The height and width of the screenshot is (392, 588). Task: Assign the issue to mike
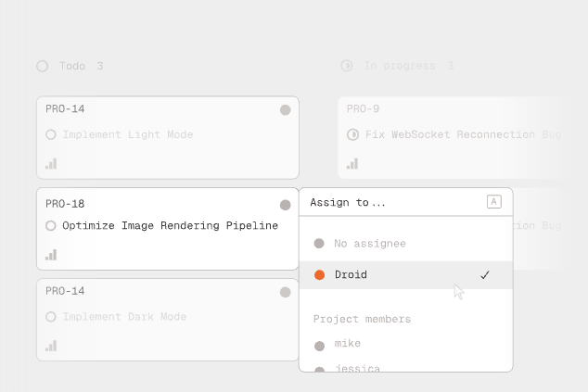tap(347, 344)
